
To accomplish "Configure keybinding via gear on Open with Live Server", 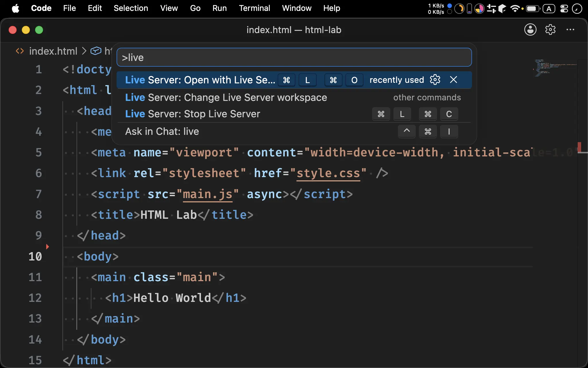I will point(435,80).
